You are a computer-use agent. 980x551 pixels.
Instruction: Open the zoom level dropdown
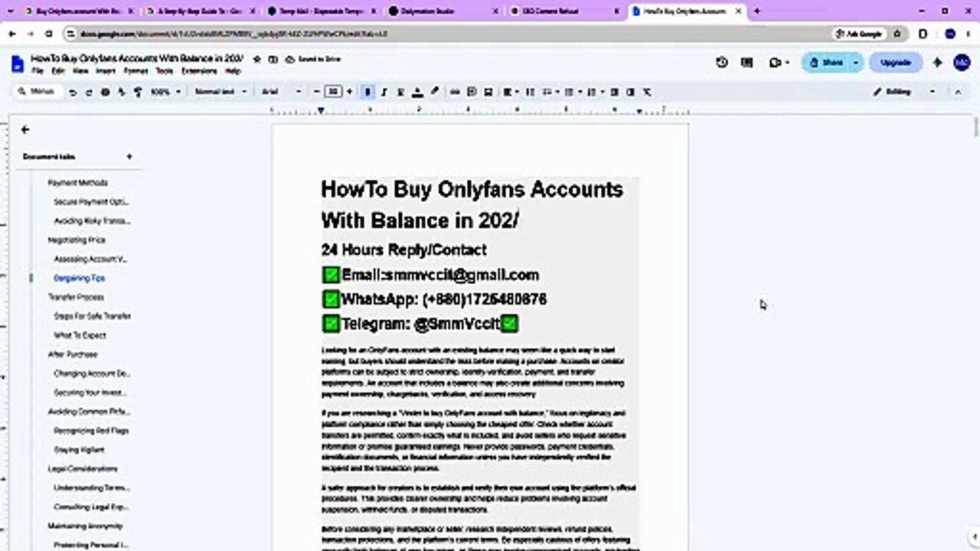pos(165,92)
